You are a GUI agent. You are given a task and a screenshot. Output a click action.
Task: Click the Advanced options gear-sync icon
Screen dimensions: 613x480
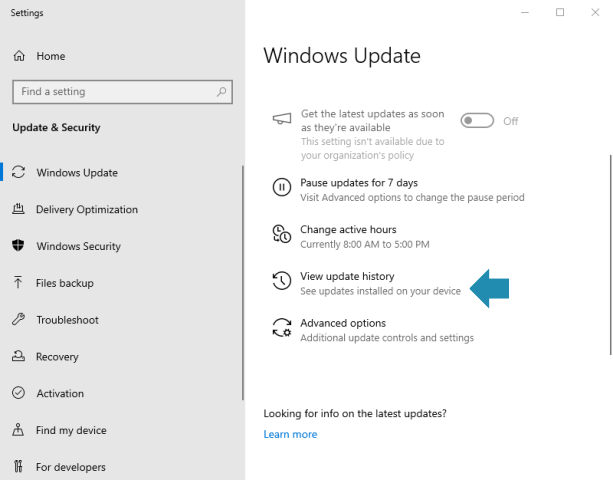pos(282,328)
